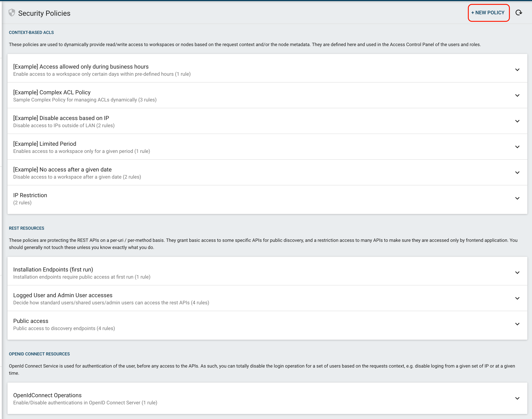The image size is (532, 419).
Task: Expand the Disable access based on IP chevron
Action: pyautogui.click(x=517, y=121)
